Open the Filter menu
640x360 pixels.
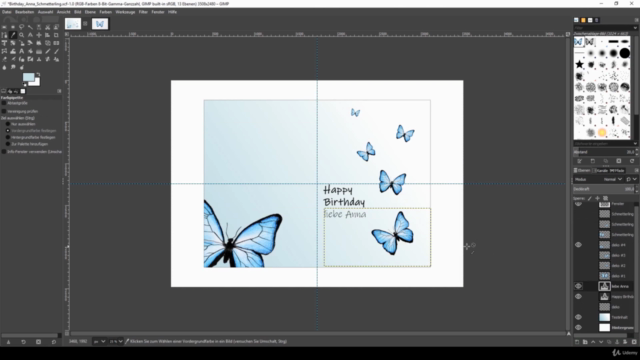point(143,12)
